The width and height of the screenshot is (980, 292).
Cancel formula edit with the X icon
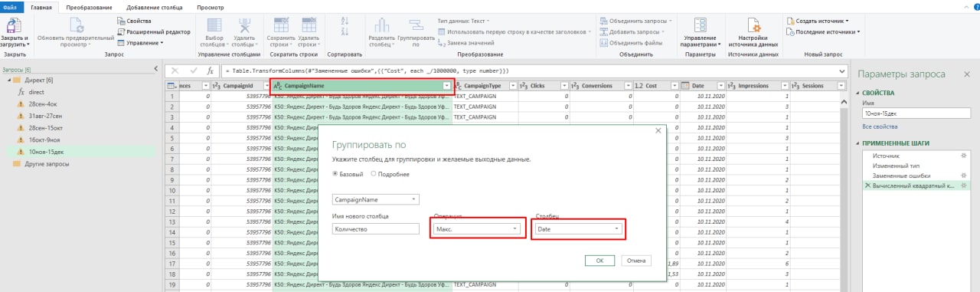click(x=175, y=71)
